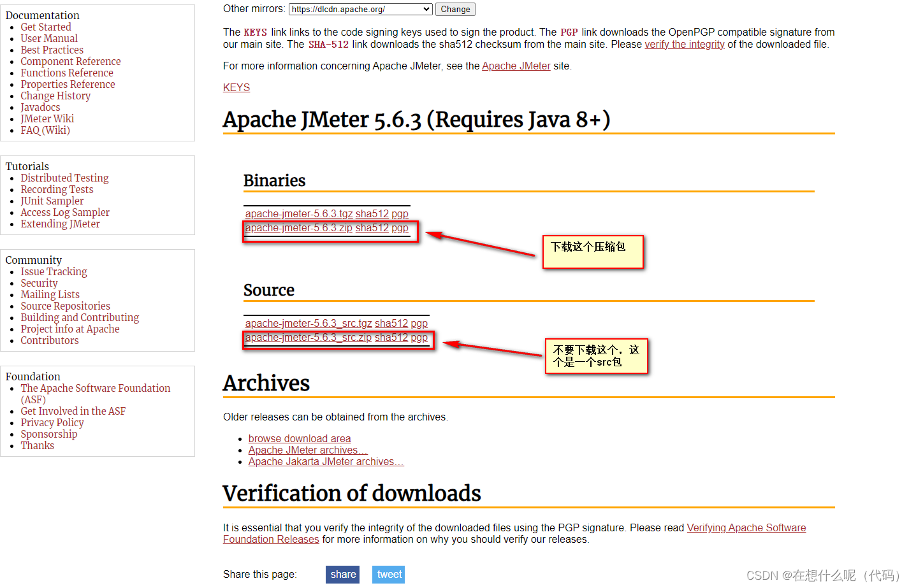Open Get Started documentation

click(x=46, y=27)
